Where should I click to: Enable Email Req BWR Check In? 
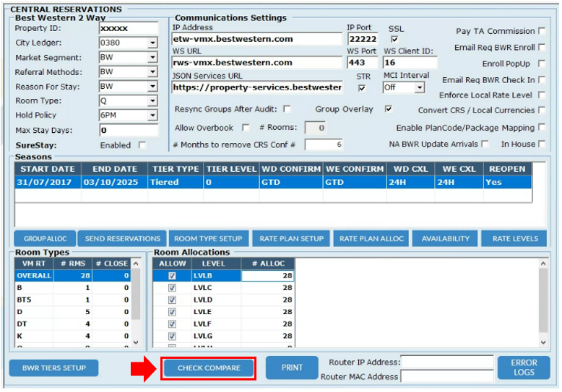point(542,79)
